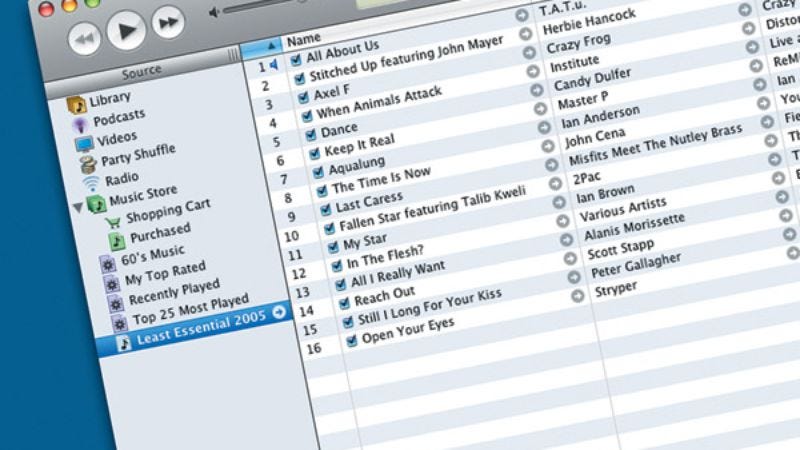Uncheck the Aqualung checkbox

click(x=318, y=172)
